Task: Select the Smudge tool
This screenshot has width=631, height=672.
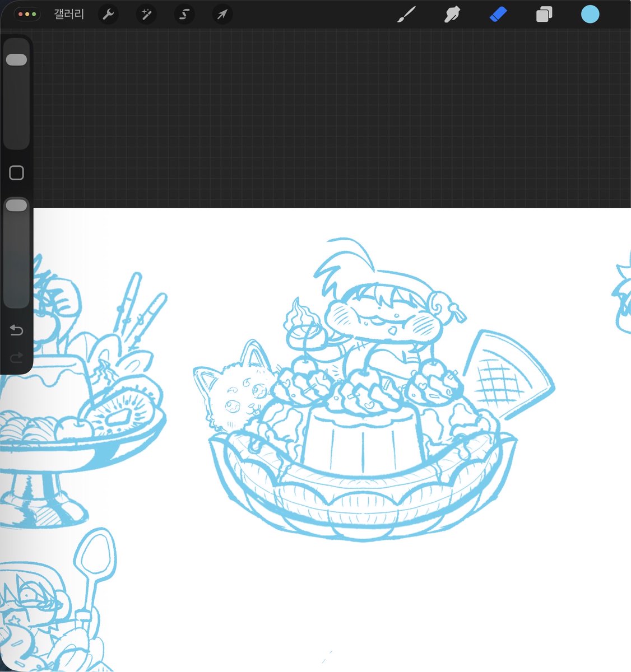Action: coord(452,15)
